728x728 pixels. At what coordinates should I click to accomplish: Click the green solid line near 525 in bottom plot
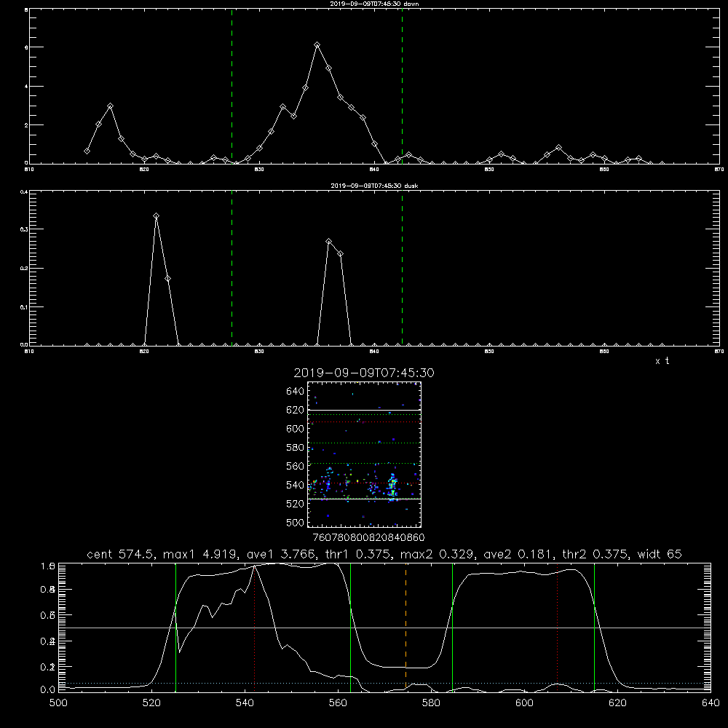coord(175,627)
